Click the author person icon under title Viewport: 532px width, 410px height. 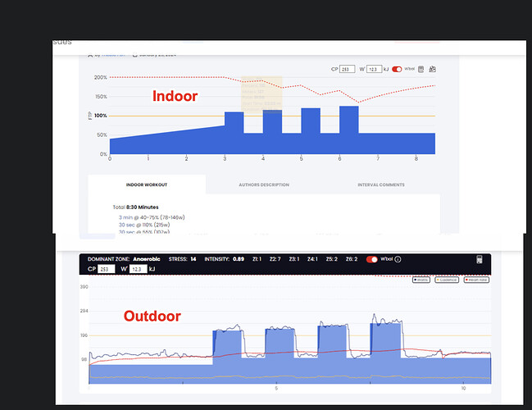(x=90, y=55)
